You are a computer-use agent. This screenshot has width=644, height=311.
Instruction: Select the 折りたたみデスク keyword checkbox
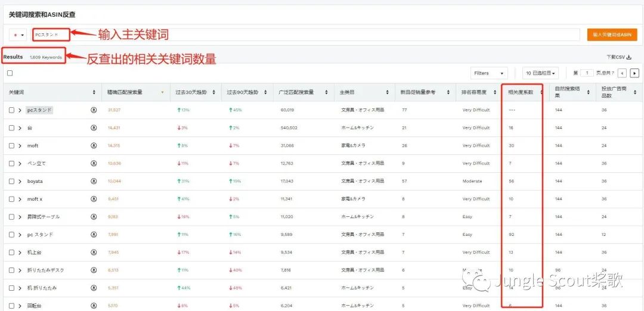click(x=11, y=270)
